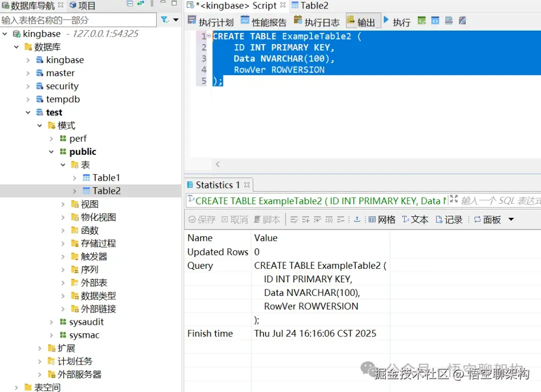Run the script with 执行 button

tap(397, 22)
